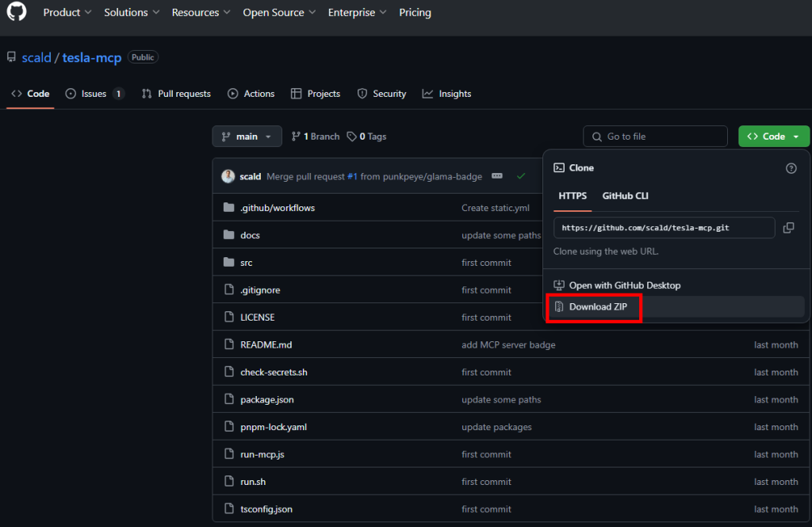Open the tsconfig.json file
This screenshot has height=527, width=812.
coord(266,510)
